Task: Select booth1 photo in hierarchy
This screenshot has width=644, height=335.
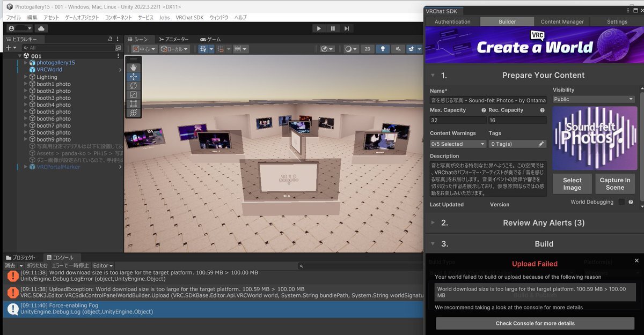Action: [x=53, y=84]
